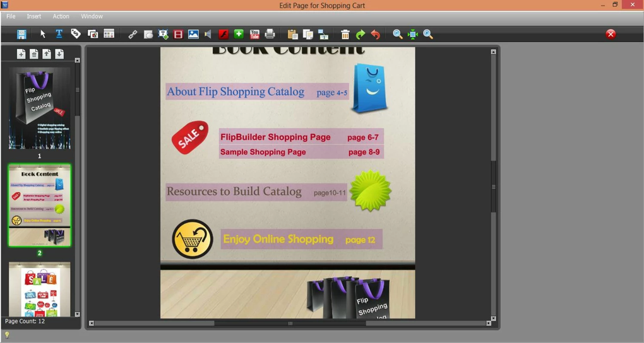Click the app icon in title bar

point(4,5)
